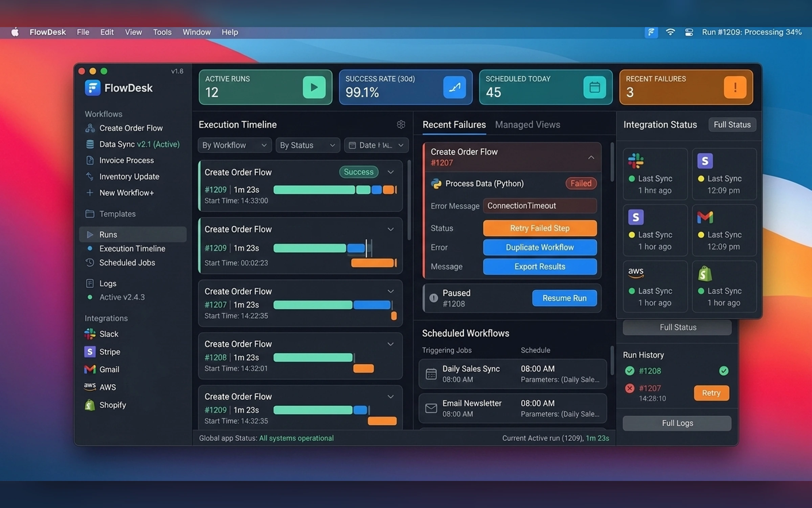Viewport: 812px width, 508px height.
Task: Click the Resume Run button for #1208
Action: click(564, 298)
